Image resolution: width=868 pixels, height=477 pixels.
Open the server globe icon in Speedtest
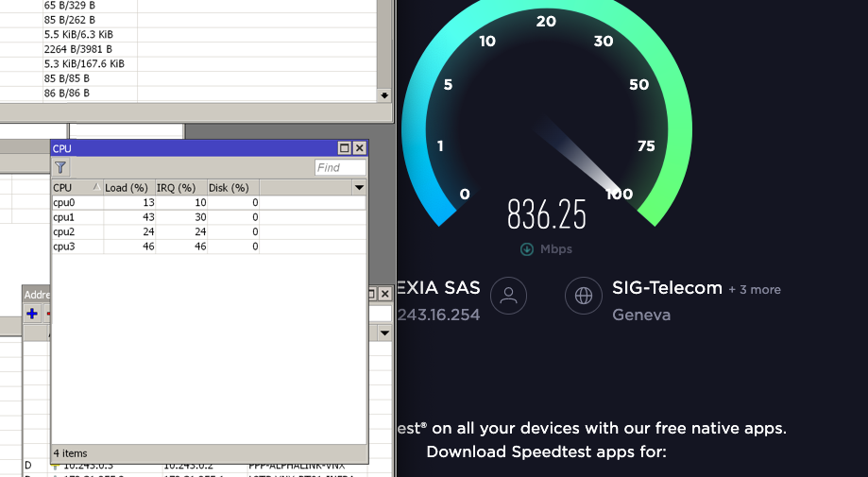584,296
